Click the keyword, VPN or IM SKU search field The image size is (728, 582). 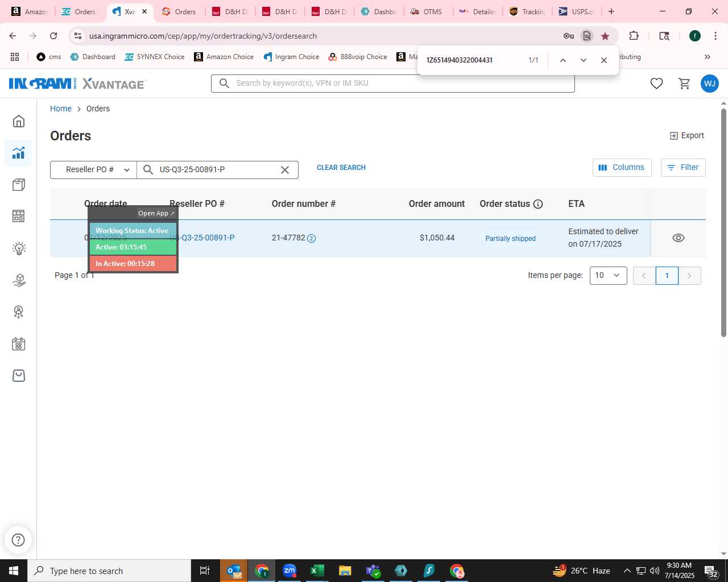pyautogui.click(x=392, y=84)
